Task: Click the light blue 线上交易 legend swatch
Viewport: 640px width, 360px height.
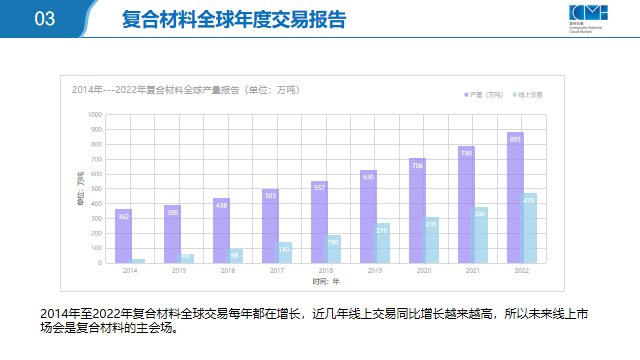Action: click(x=515, y=95)
